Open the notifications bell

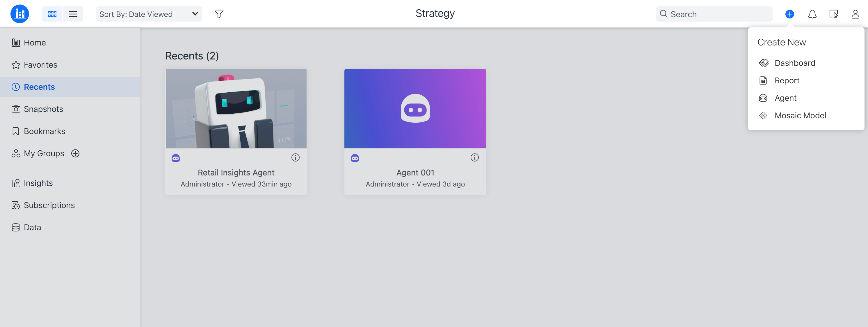[812, 14]
